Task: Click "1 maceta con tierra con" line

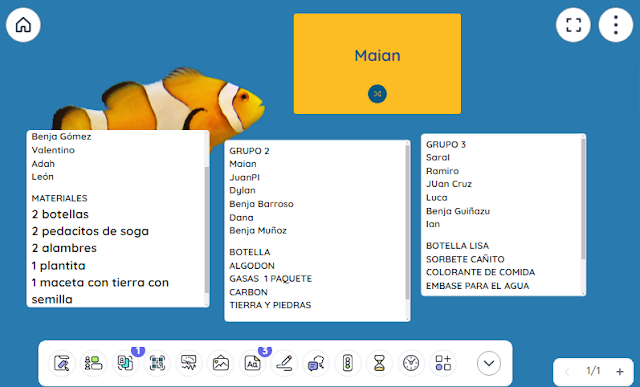Action: click(100, 282)
